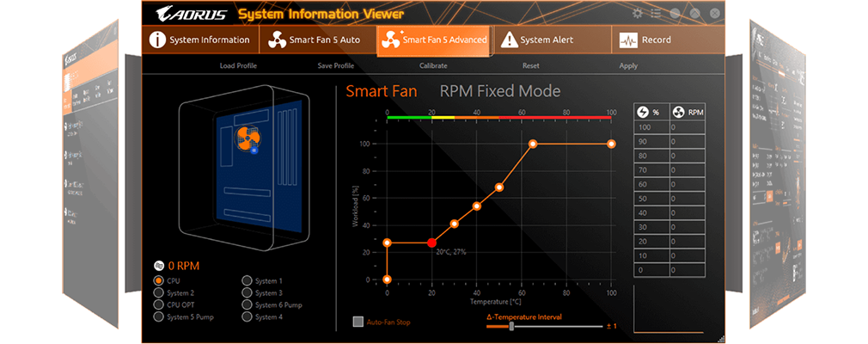The height and width of the screenshot is (344, 868).
Task: Click the resize grip at window corner
Action: (x=720, y=338)
